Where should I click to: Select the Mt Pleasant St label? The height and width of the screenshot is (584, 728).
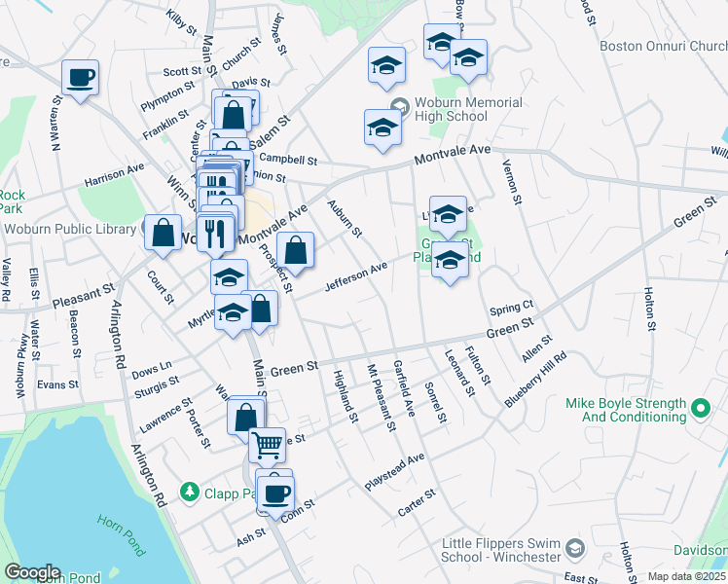pos(382,397)
